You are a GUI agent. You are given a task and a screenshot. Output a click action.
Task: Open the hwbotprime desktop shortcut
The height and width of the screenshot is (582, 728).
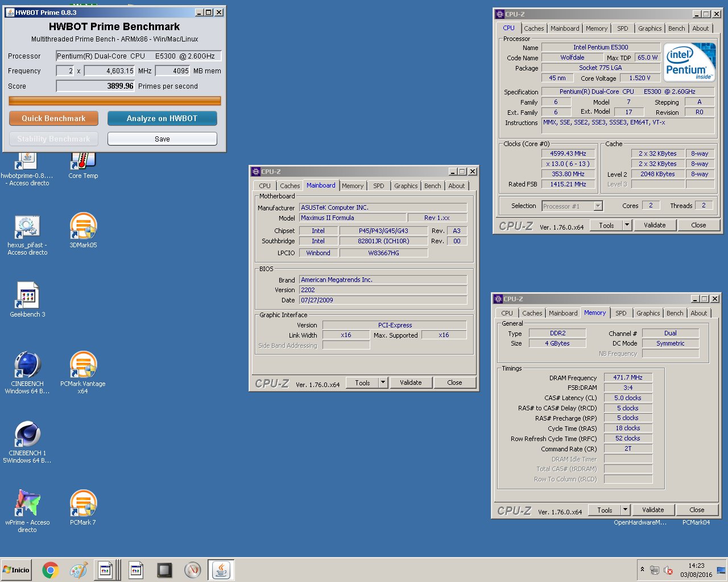click(x=27, y=169)
